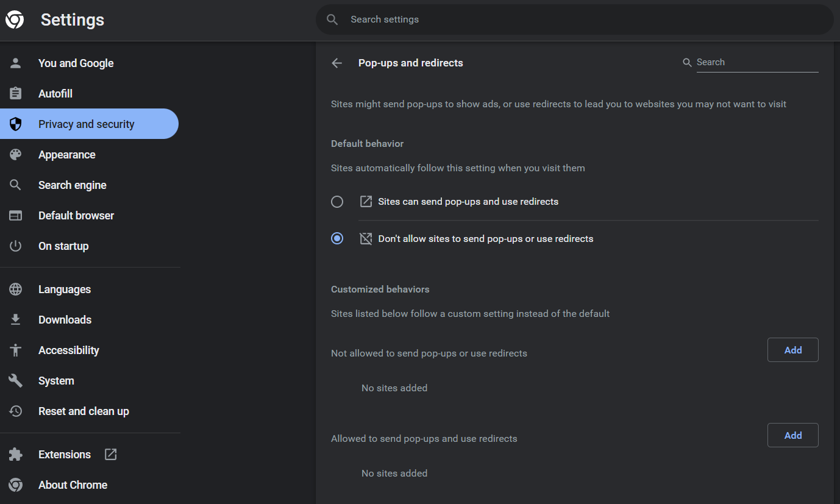Add a site to the Allowed list
Screen dimensions: 840x504
(x=792, y=435)
